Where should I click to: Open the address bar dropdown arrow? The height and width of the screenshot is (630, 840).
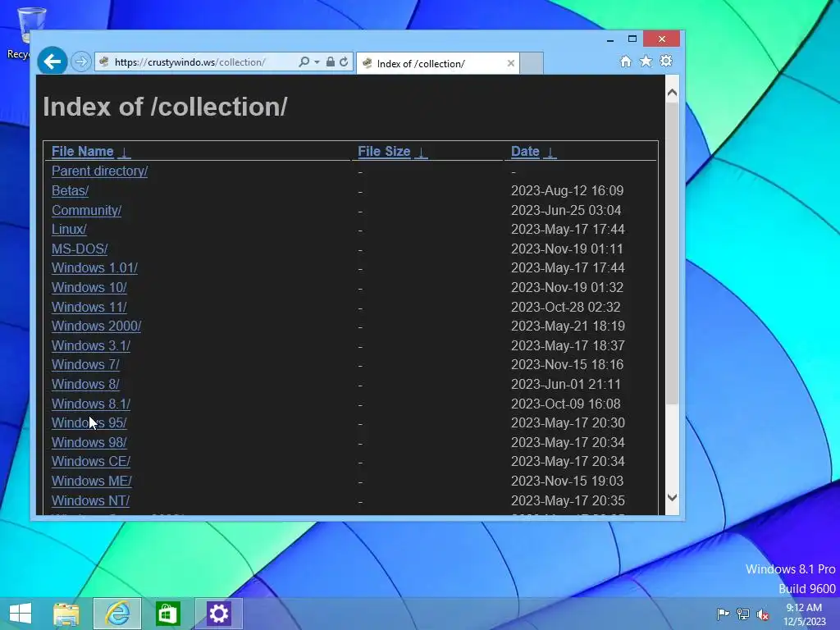coord(317,62)
